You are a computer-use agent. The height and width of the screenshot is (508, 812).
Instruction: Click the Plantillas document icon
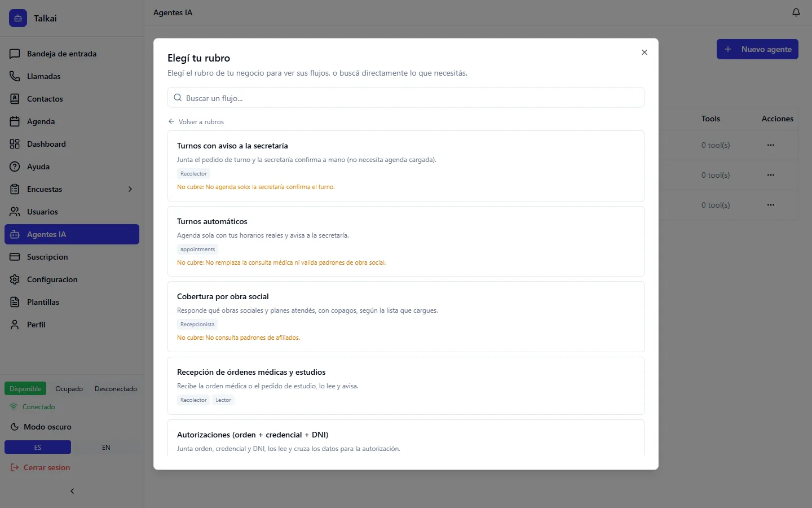coord(15,302)
